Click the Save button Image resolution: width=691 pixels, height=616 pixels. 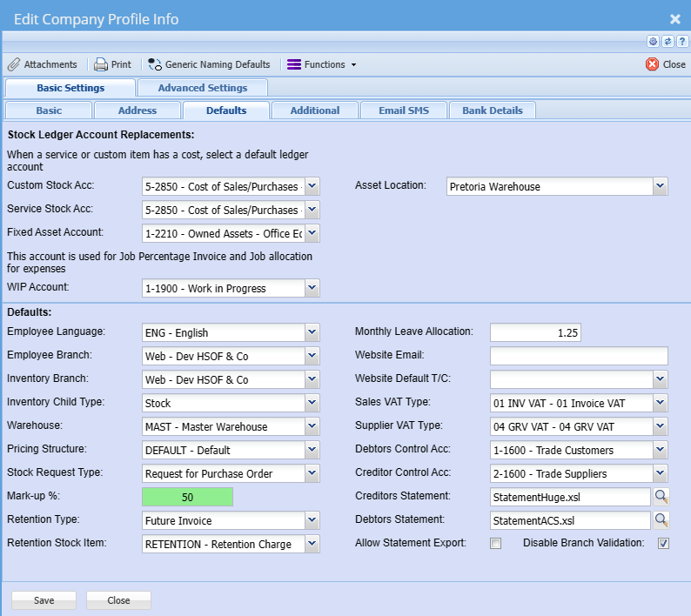[x=44, y=600]
